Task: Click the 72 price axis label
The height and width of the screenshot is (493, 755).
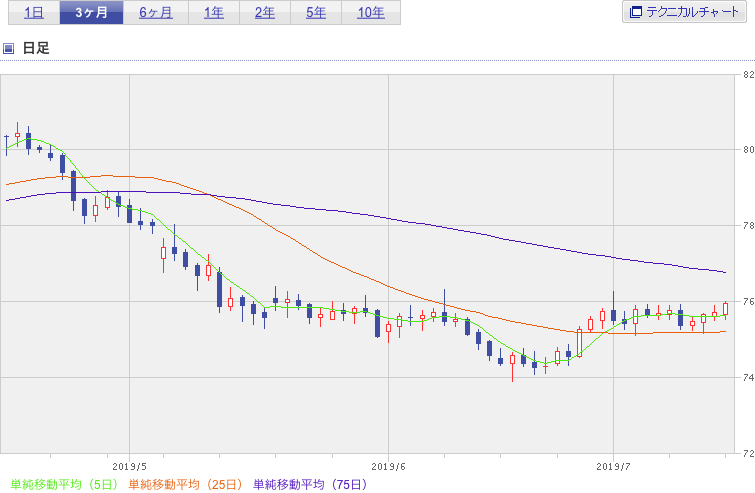Action: (x=749, y=453)
